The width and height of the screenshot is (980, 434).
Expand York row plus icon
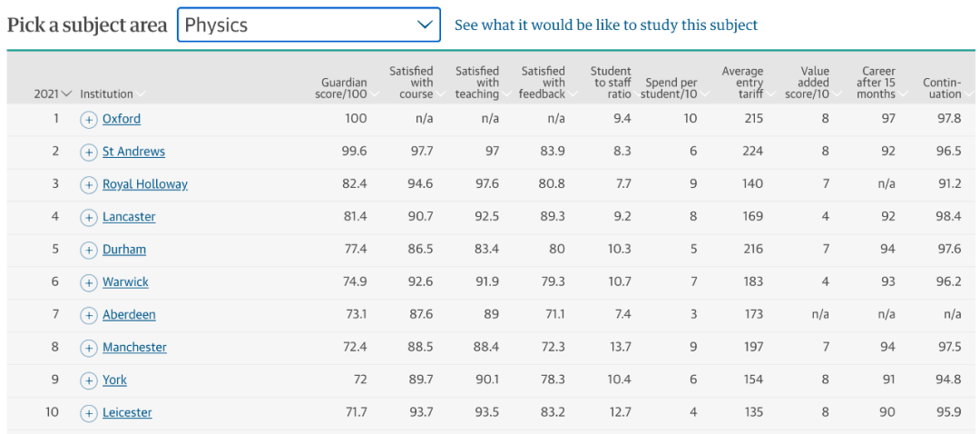click(x=89, y=380)
